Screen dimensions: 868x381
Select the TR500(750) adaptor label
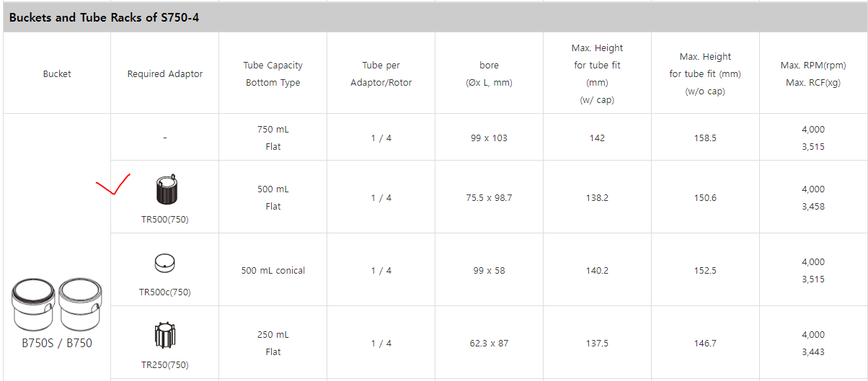(165, 220)
